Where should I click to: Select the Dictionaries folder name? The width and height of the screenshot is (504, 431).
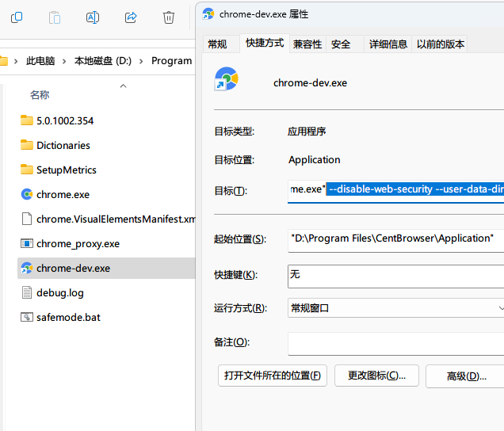(63, 145)
